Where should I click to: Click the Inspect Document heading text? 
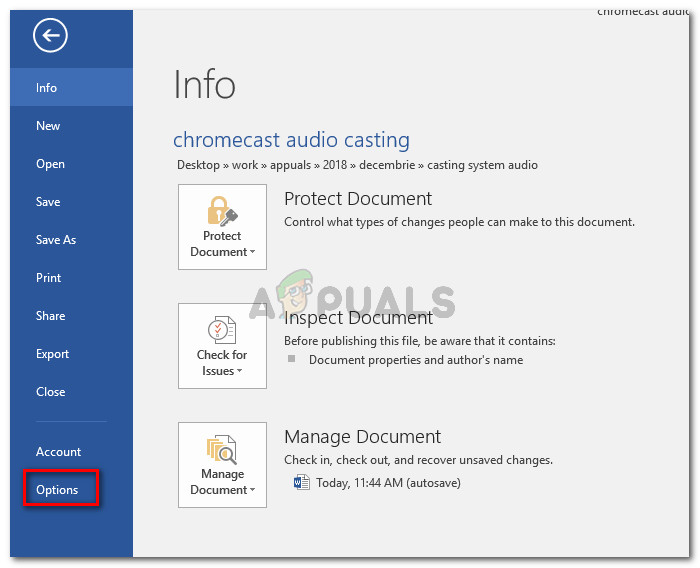358,318
